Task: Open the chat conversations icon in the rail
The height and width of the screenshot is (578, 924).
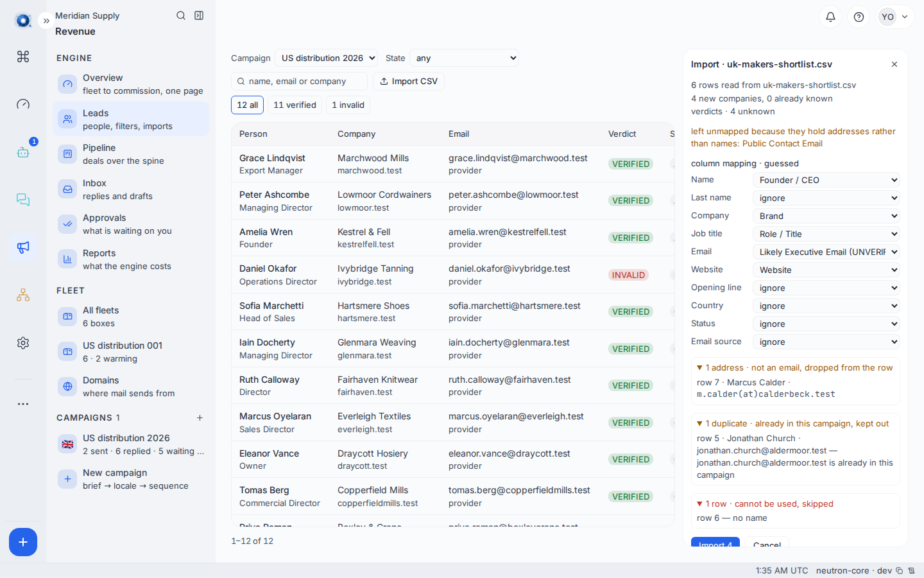Action: 23,200
